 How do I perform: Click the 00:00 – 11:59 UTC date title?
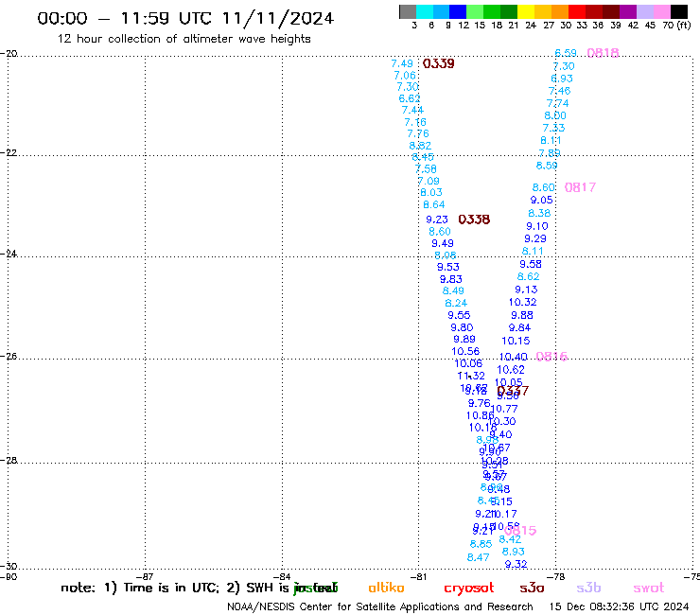185,19
